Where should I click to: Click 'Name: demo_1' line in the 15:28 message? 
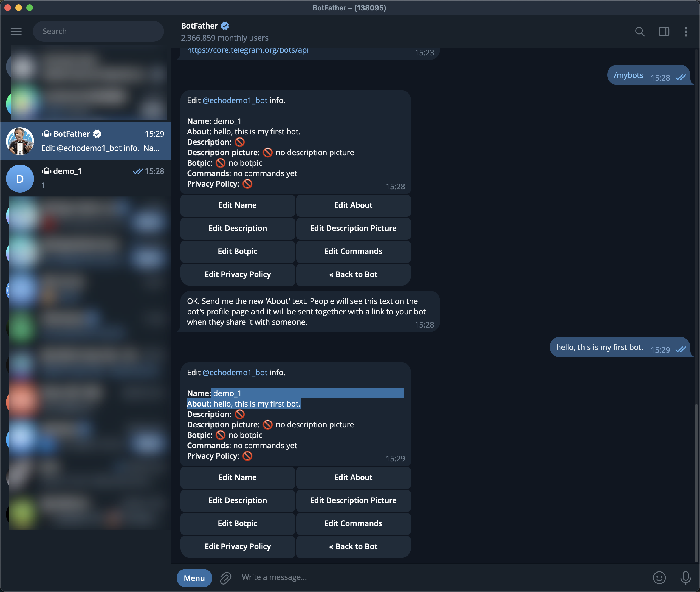tap(214, 121)
